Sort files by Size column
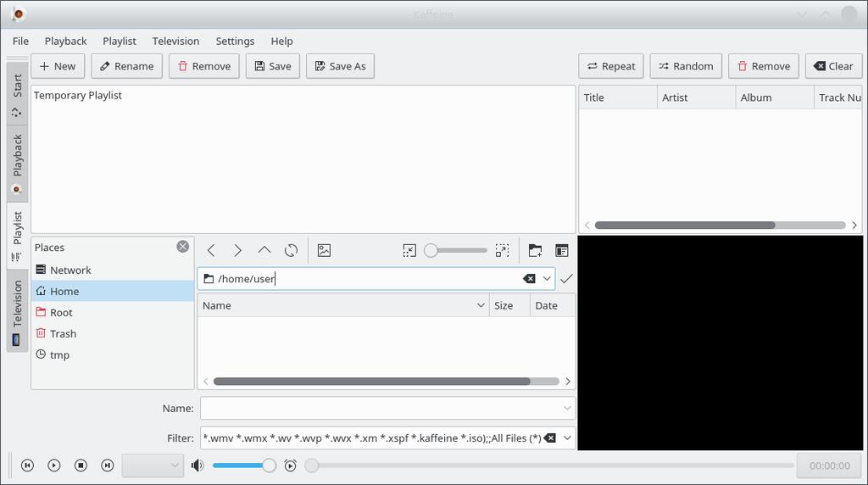 (509, 305)
